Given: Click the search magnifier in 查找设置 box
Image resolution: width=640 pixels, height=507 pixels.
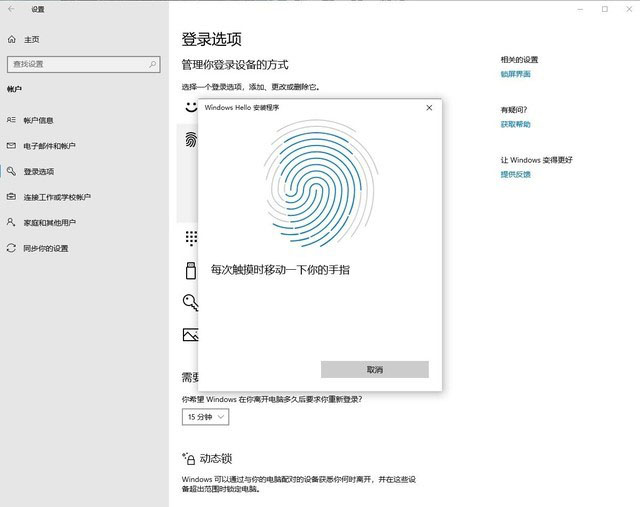Looking at the screenshot, I should (153, 64).
